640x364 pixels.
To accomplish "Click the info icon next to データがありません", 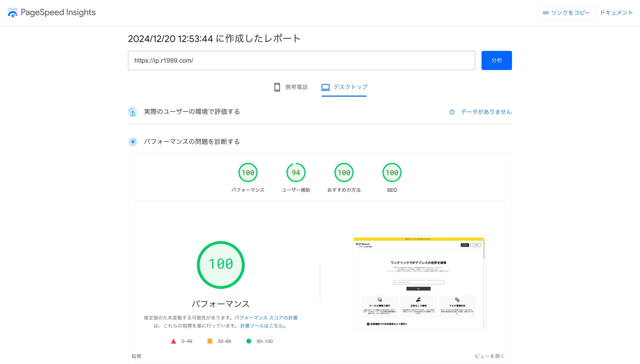I will coord(452,112).
